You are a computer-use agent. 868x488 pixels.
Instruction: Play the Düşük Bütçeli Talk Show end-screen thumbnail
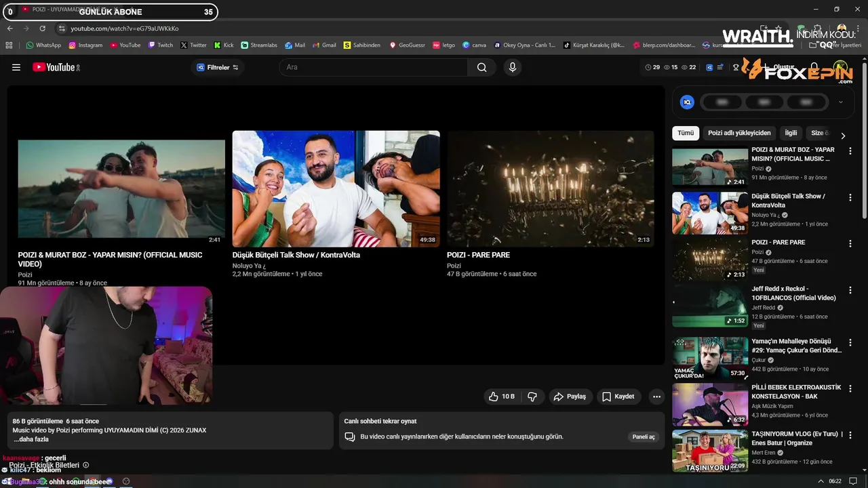(336, 188)
